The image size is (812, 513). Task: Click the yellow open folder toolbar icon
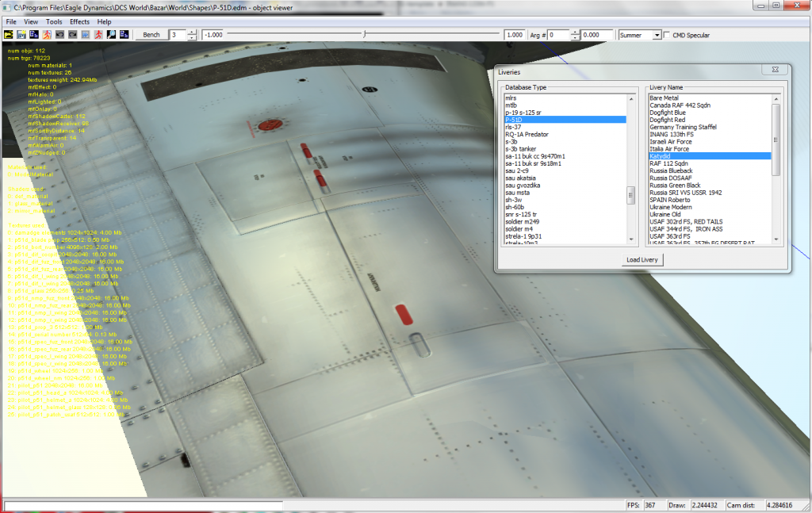point(9,35)
